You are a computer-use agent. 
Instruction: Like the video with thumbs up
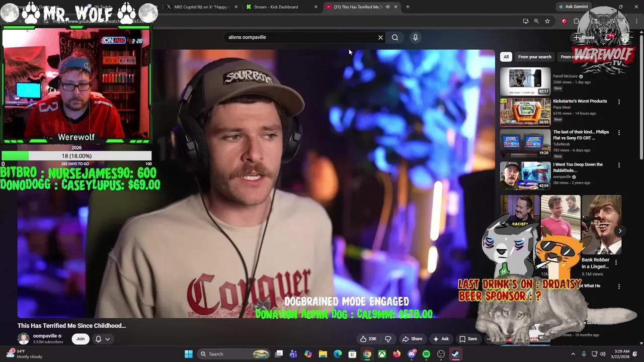click(x=368, y=339)
